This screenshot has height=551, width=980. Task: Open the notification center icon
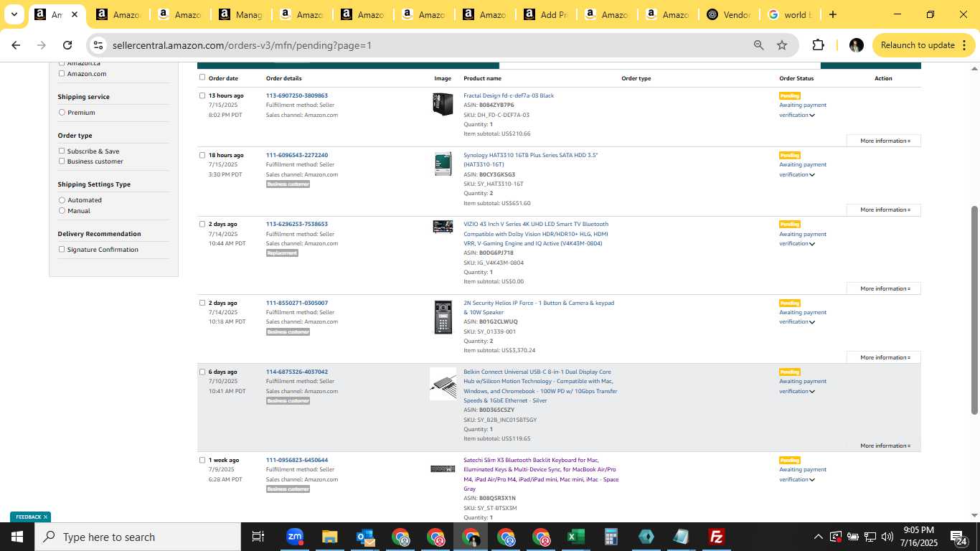pos(958,537)
